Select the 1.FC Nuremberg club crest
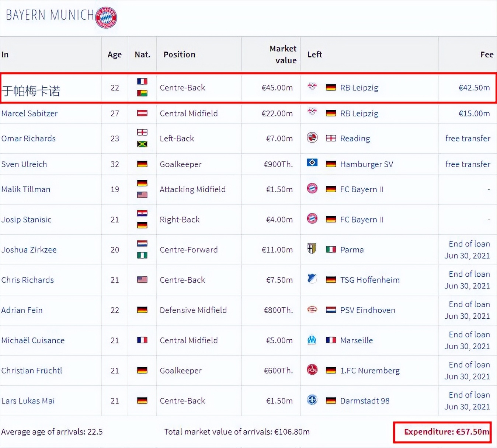Screen dimensions: 497x448 [x=312, y=370]
